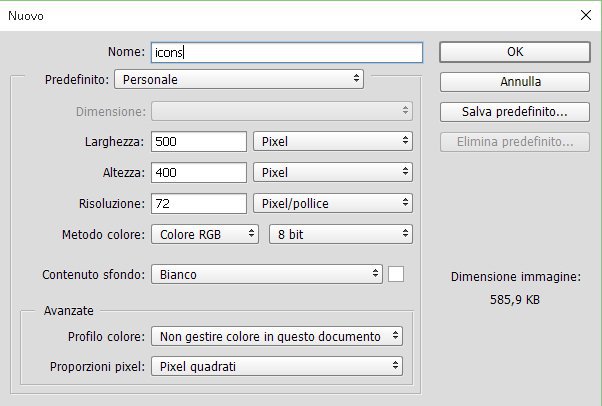This screenshot has height=406, width=602.
Task: Close the Nuovo dialog window
Action: click(584, 15)
